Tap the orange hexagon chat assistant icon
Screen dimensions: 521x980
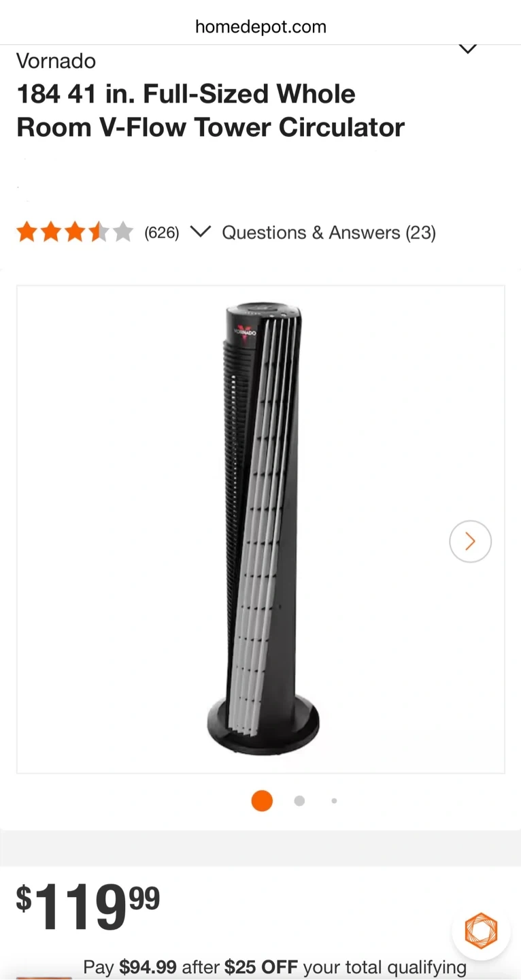(481, 930)
